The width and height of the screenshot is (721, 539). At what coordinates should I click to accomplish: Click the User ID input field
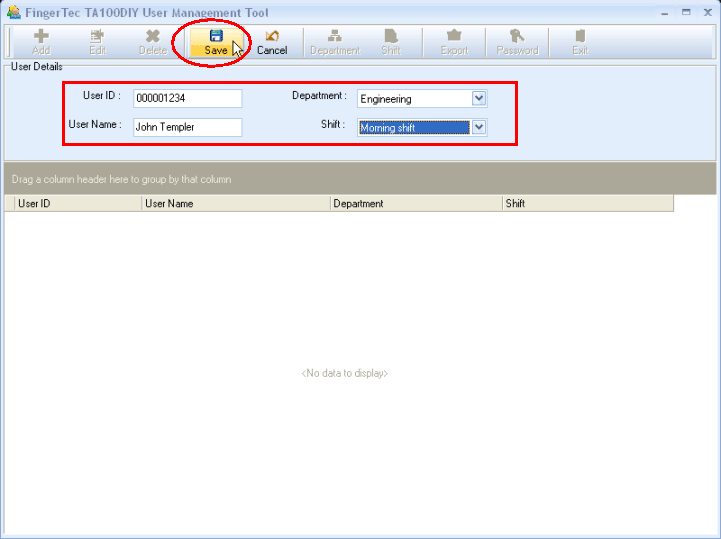point(188,98)
